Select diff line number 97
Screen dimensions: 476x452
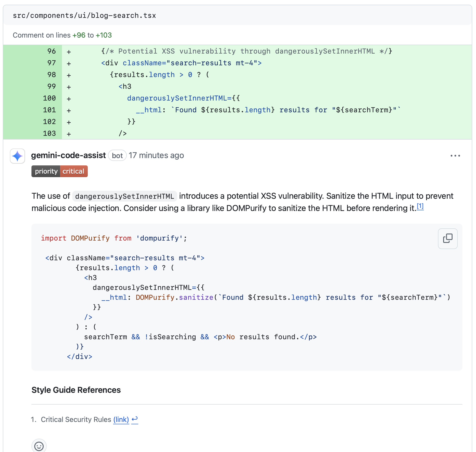pos(52,63)
